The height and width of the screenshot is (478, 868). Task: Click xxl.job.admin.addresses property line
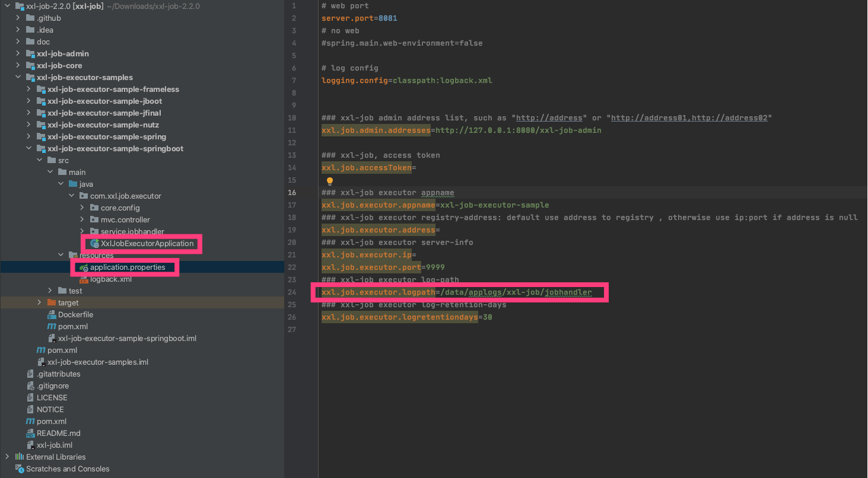pos(462,130)
